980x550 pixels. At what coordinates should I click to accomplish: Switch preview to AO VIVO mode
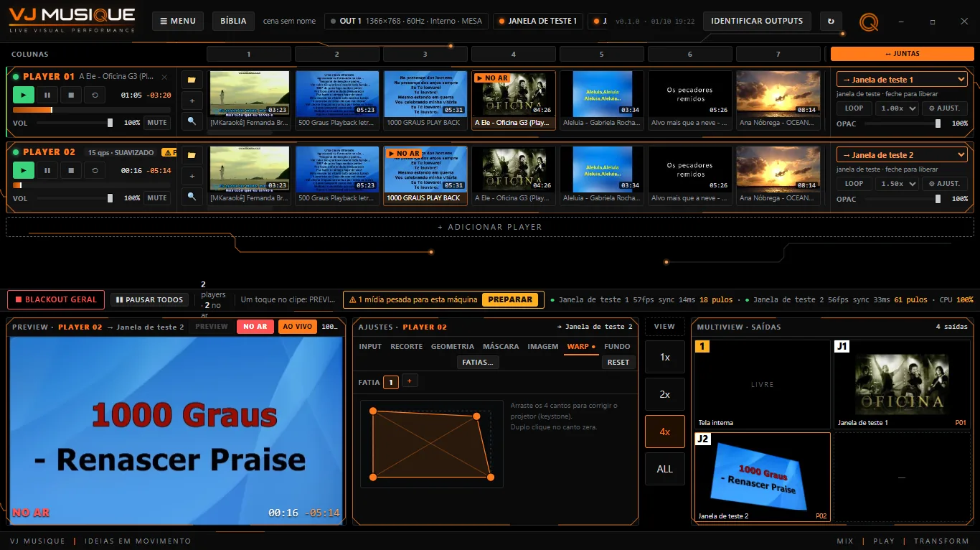(x=297, y=327)
